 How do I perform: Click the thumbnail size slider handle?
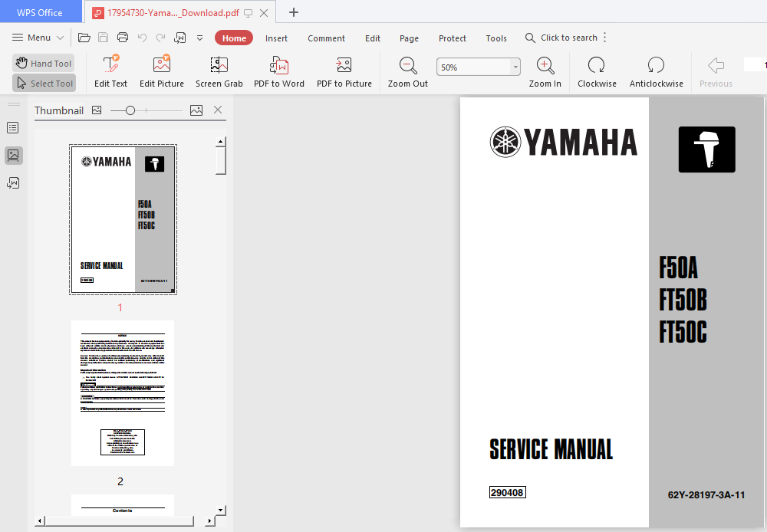(x=130, y=110)
